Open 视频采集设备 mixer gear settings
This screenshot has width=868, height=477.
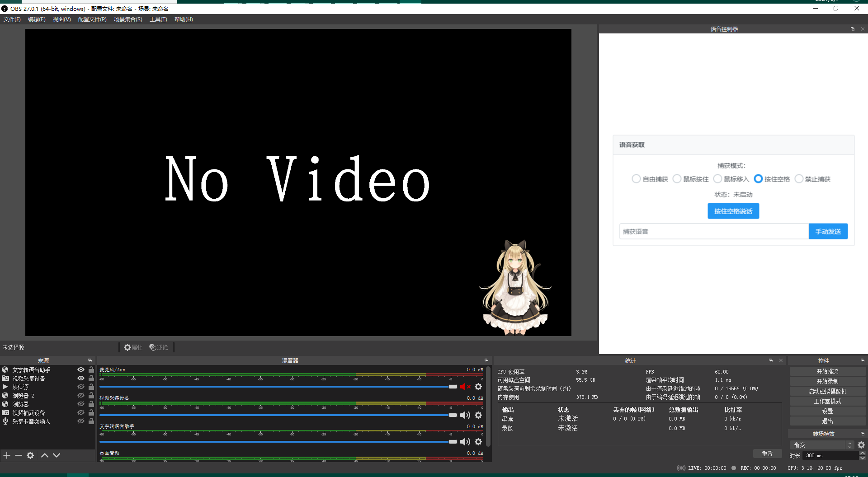(x=478, y=415)
